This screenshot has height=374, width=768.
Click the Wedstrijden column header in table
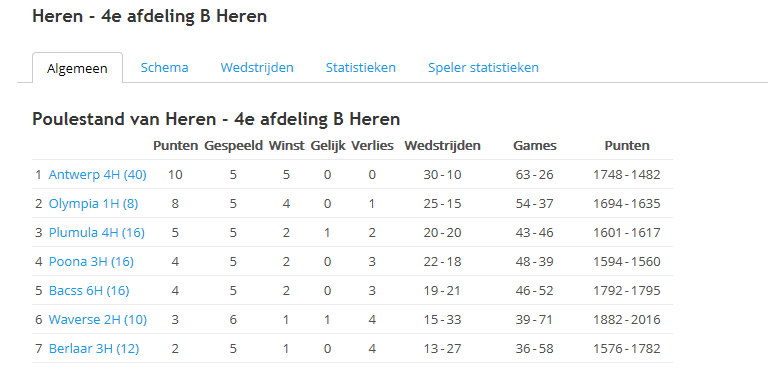coord(442,146)
